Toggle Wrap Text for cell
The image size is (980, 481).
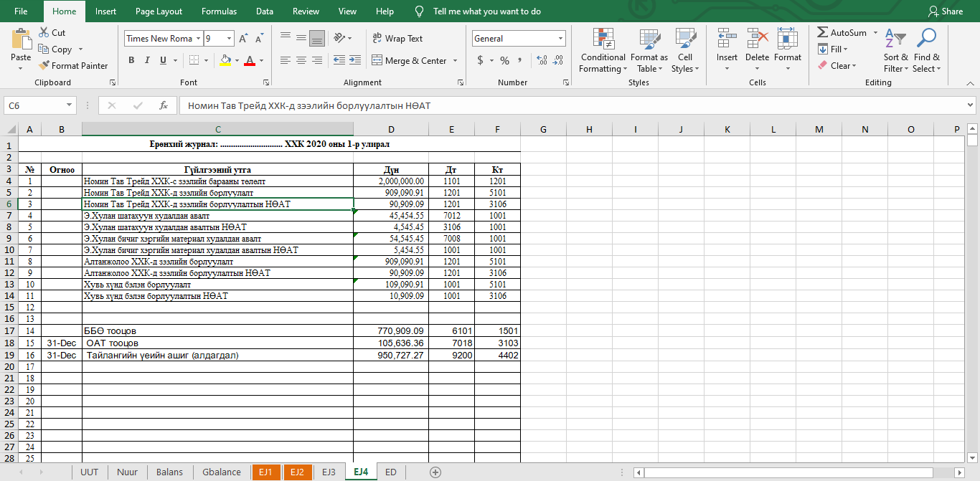click(397, 39)
